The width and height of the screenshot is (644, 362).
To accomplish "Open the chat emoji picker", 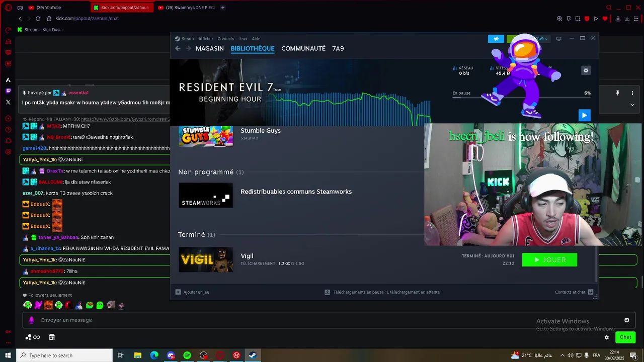I will (626, 320).
